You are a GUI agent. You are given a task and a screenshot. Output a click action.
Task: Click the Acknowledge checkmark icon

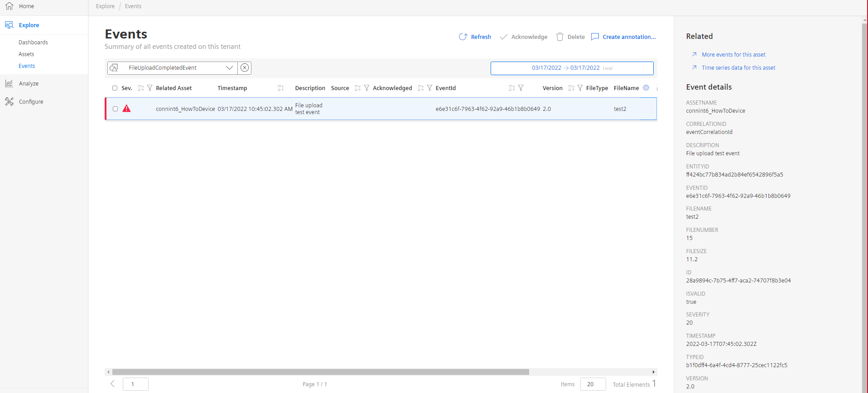[x=503, y=37]
